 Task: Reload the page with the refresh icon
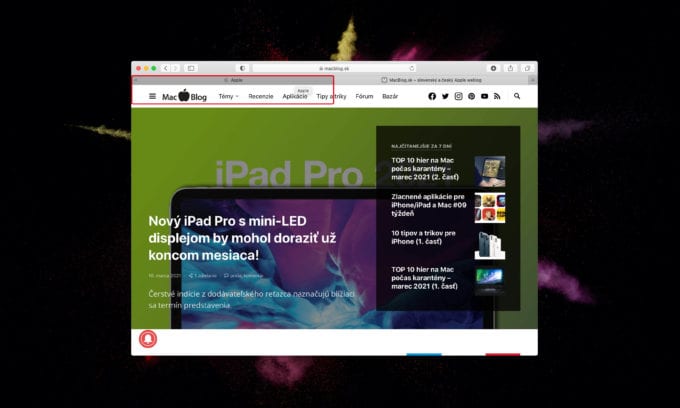click(x=412, y=69)
